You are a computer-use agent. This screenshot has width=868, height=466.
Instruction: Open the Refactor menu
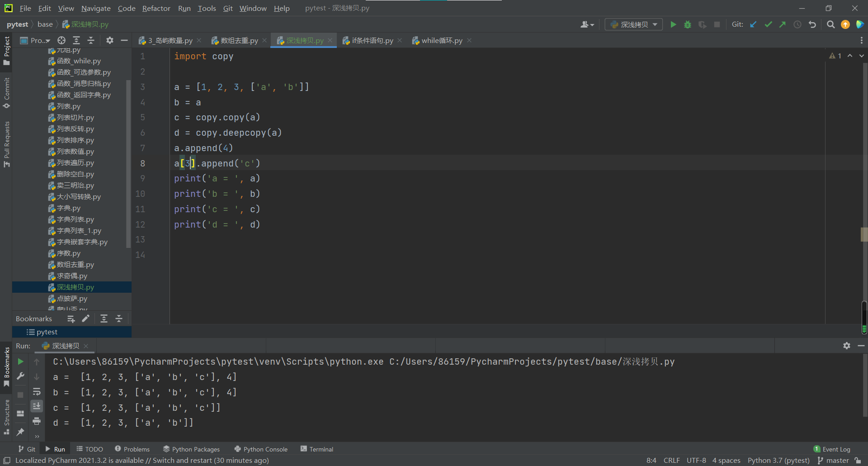(x=156, y=8)
